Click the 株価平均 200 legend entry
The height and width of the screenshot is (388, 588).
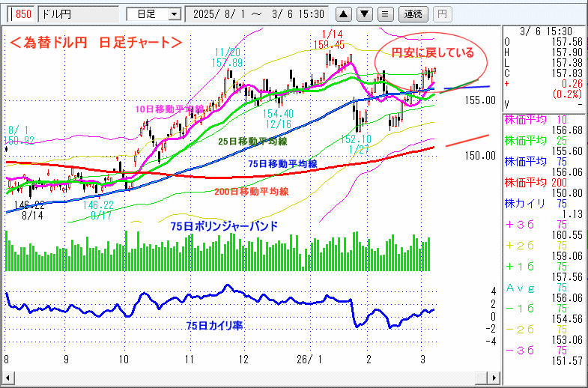pyautogui.click(x=536, y=183)
